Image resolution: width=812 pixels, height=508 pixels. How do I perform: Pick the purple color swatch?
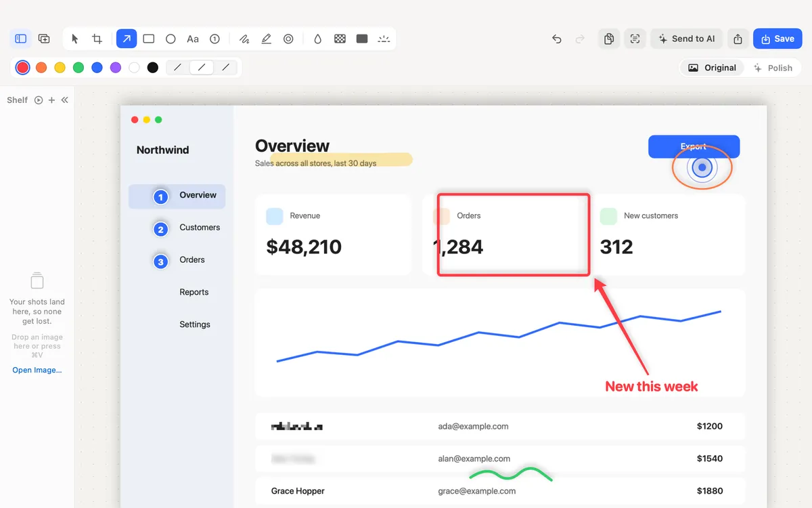116,67
